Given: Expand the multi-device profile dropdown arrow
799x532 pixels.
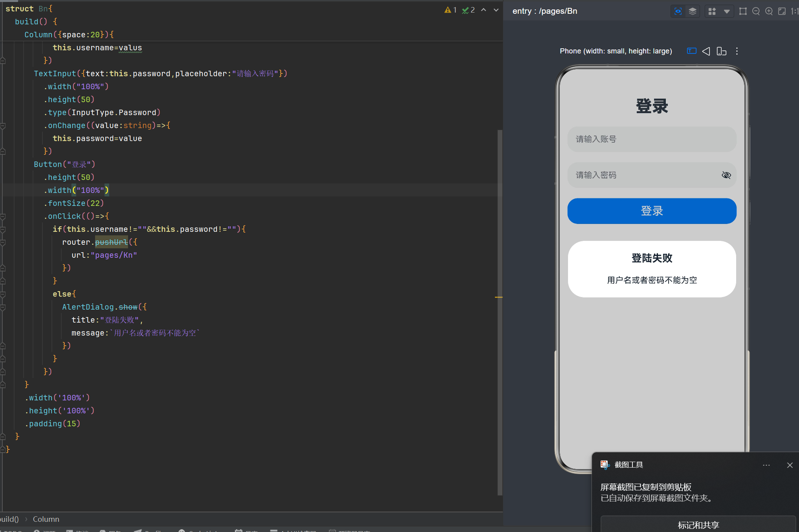Looking at the screenshot, I should pyautogui.click(x=727, y=11).
